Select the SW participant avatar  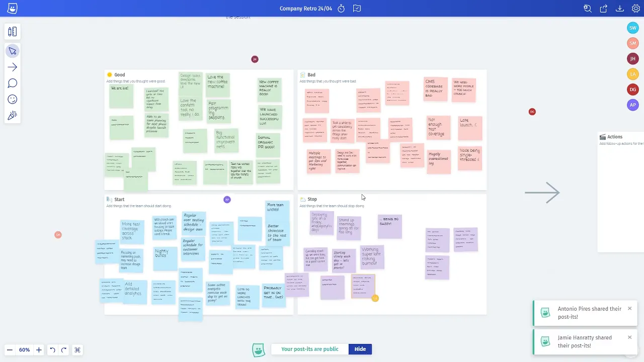coord(633,28)
